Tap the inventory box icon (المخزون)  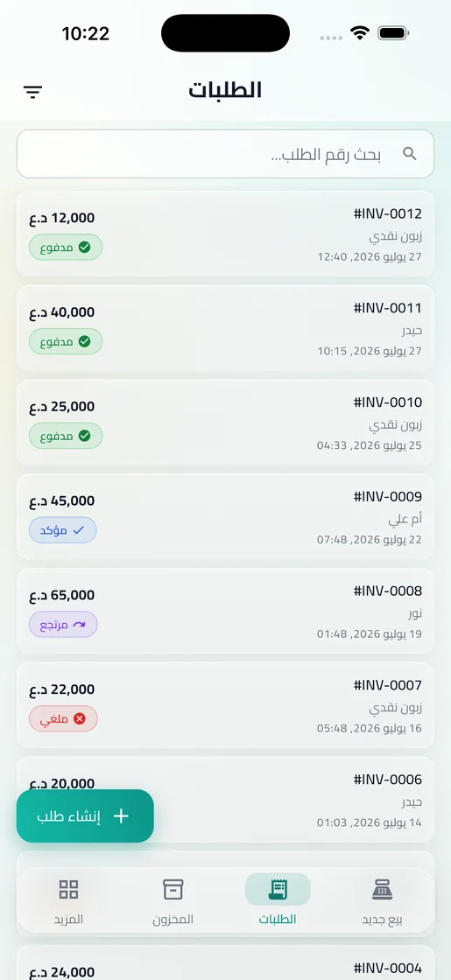[173, 889]
